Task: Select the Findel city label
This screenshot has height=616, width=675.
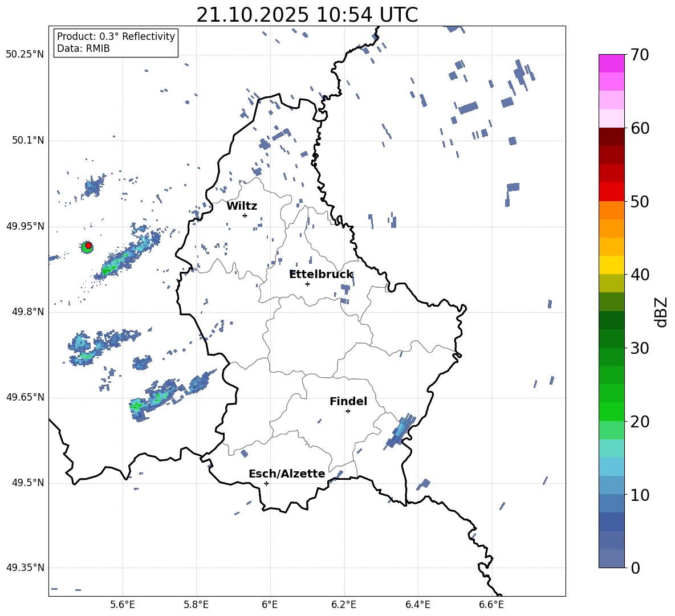Action: tap(348, 401)
